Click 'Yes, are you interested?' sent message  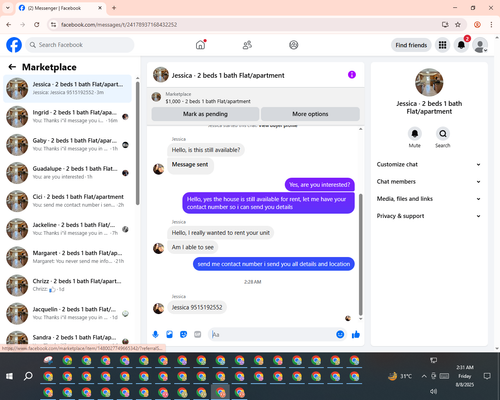(320, 185)
